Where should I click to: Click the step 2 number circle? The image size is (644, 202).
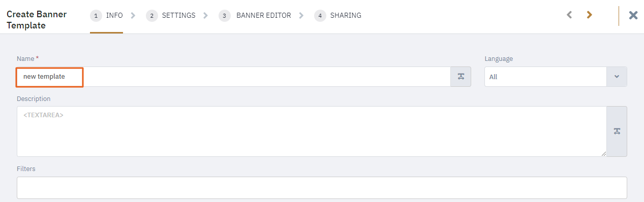(152, 16)
